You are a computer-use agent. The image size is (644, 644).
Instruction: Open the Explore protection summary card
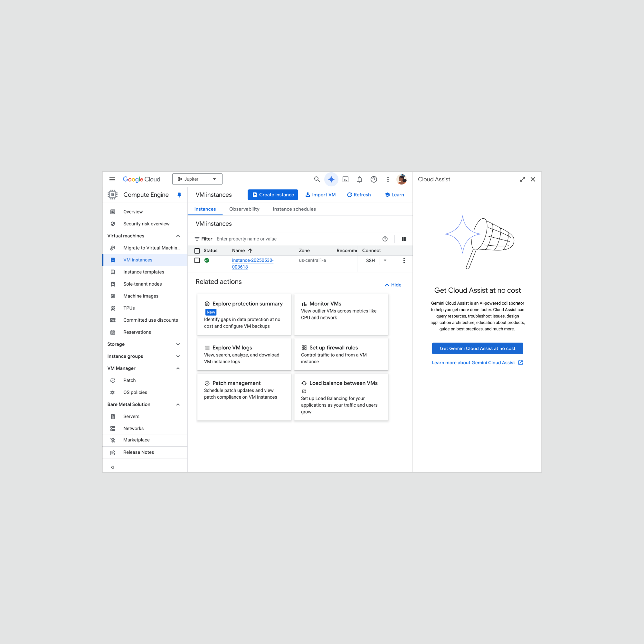244,314
